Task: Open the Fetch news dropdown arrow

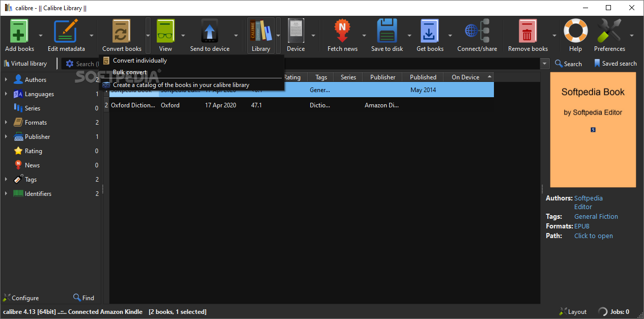Action: click(364, 36)
